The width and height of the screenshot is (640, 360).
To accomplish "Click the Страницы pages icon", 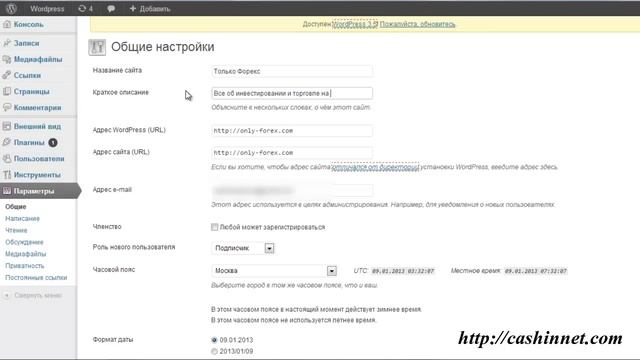I will point(7,91).
